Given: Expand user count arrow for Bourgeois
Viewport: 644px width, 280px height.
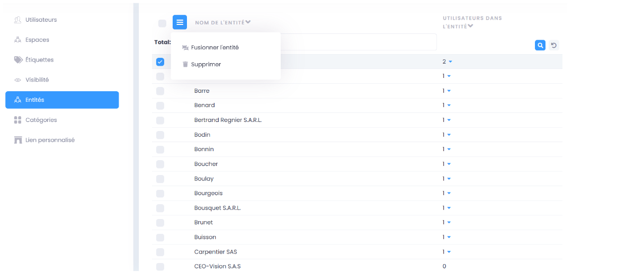Looking at the screenshot, I should (449, 193).
